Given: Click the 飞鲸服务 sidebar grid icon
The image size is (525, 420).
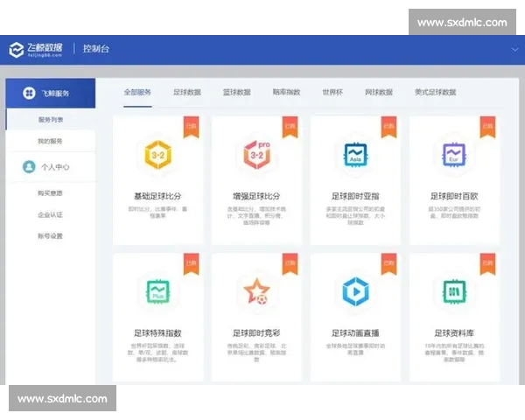Looking at the screenshot, I should point(29,93).
